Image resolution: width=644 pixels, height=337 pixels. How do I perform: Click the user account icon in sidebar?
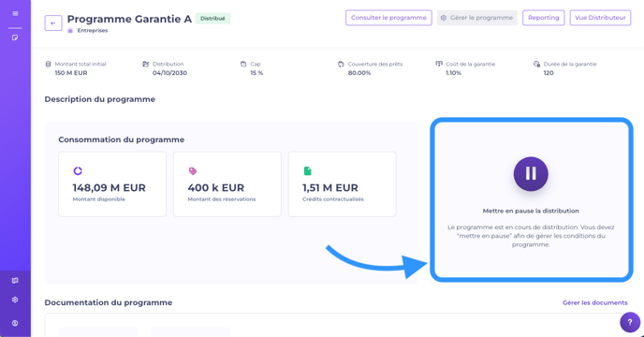click(x=15, y=323)
